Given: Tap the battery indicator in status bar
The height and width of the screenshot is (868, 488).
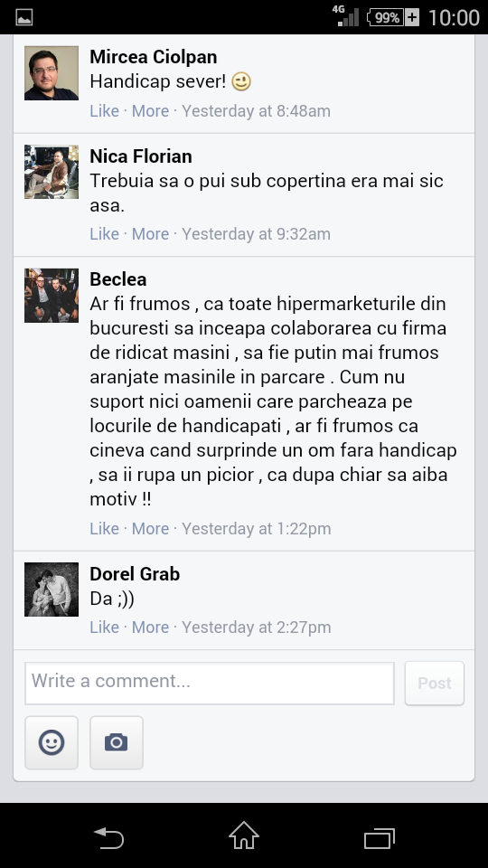Looking at the screenshot, I should 393,18.
